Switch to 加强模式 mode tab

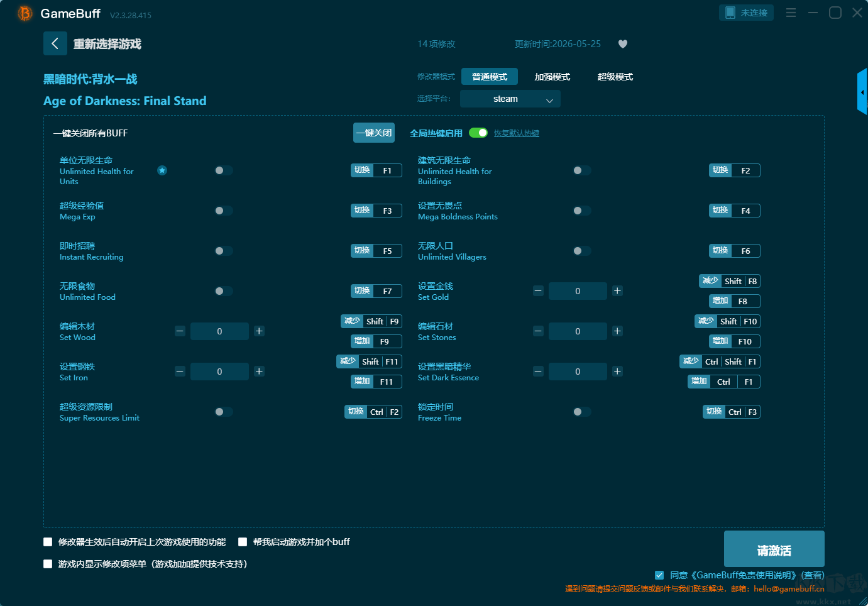tap(552, 77)
